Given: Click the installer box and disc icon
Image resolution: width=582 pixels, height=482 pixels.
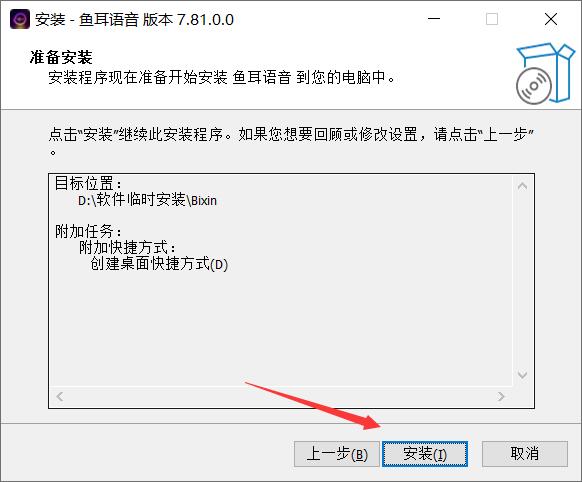Looking at the screenshot, I should [545, 73].
